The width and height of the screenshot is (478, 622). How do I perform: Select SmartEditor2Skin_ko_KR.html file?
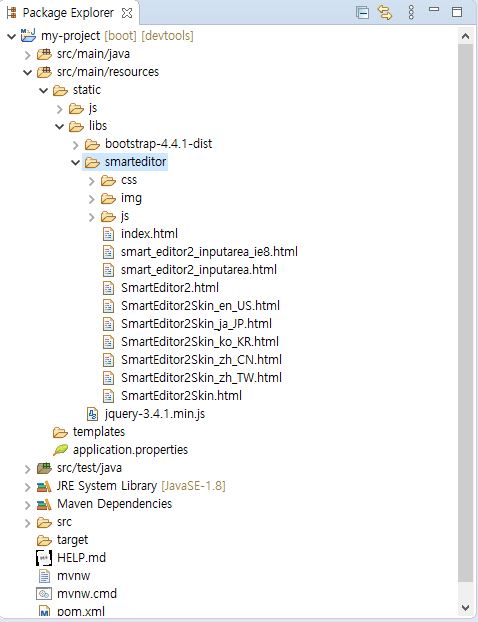click(x=200, y=342)
